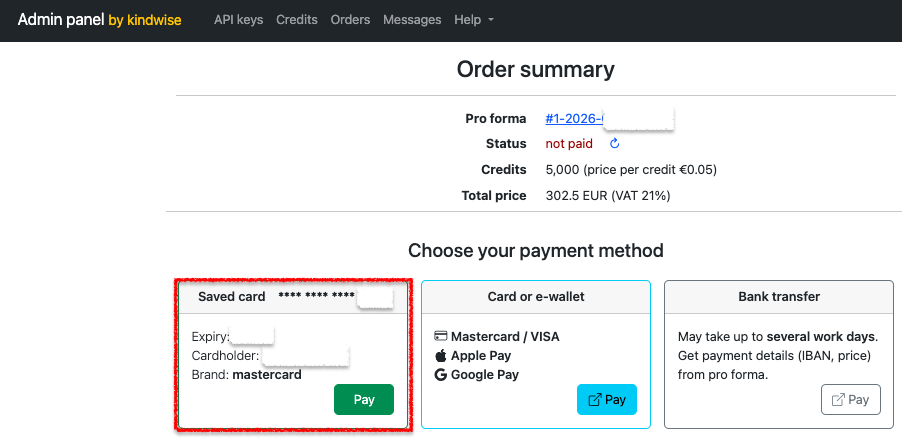Click the 'Pro forma' label

tap(496, 119)
